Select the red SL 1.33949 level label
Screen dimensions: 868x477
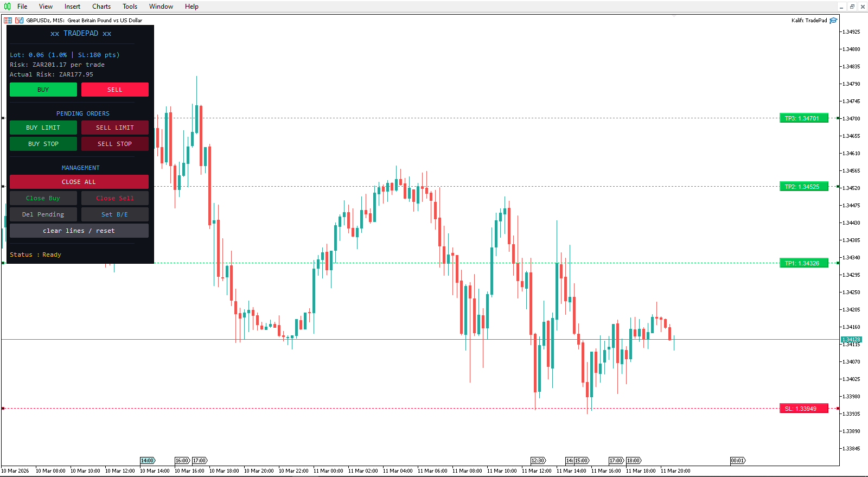tap(803, 409)
